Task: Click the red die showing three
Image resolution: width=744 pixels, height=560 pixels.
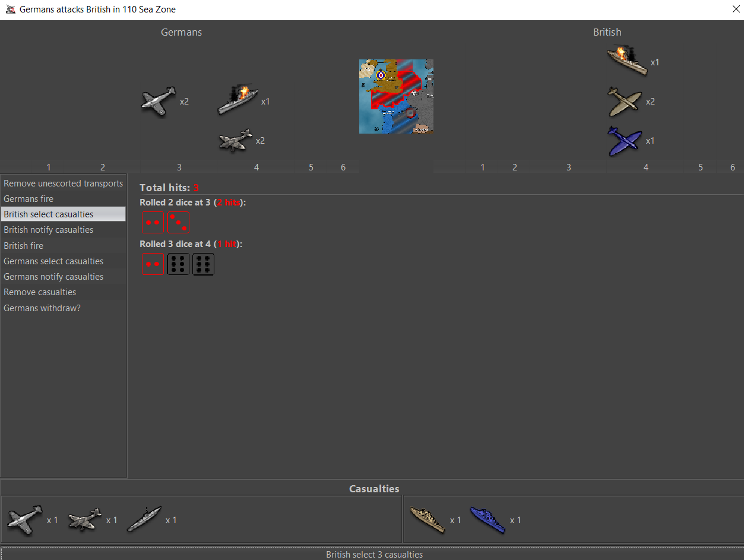Action: click(178, 223)
